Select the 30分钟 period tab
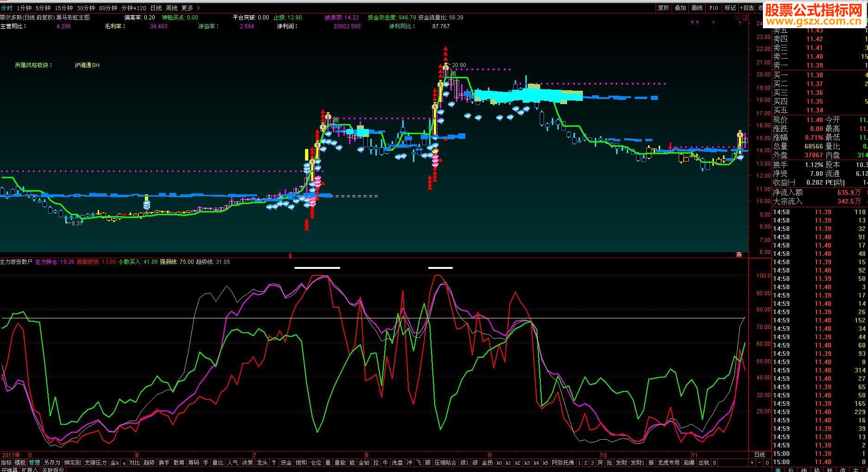 (x=86, y=8)
